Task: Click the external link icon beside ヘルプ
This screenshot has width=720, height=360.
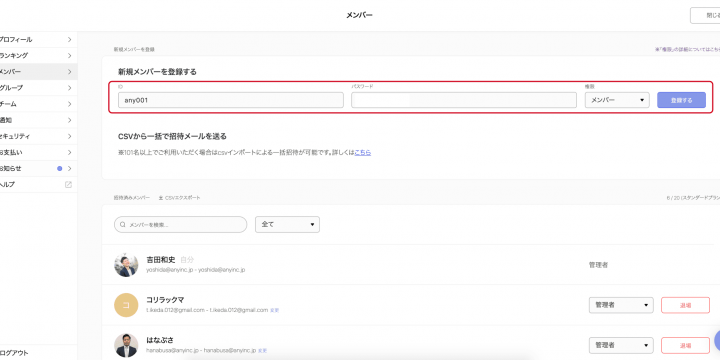Action: [x=68, y=185]
